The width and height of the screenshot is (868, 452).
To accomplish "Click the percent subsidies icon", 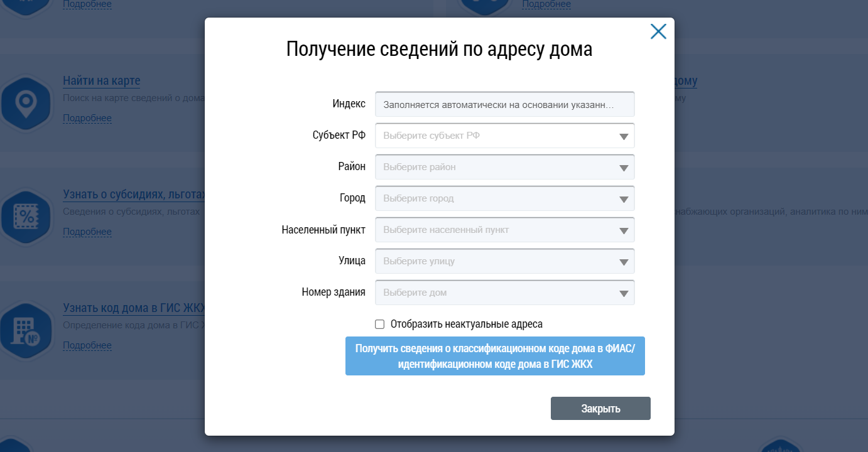I will 26,217.
